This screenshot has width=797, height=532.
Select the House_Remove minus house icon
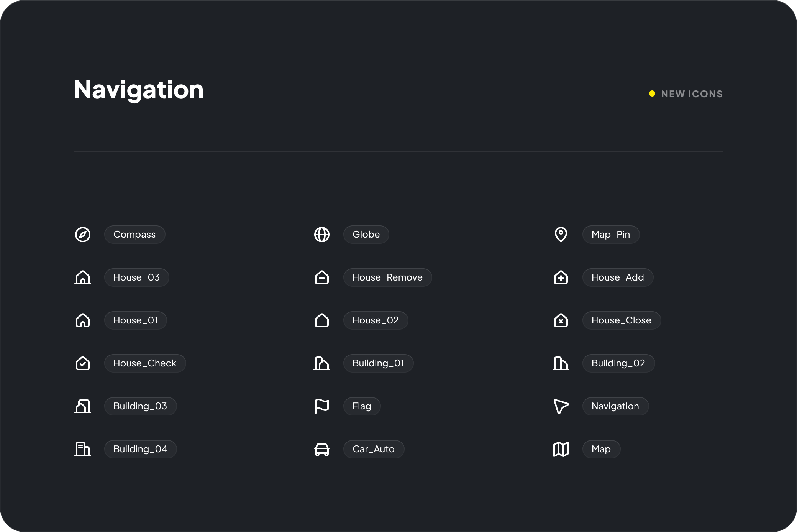pyautogui.click(x=322, y=277)
